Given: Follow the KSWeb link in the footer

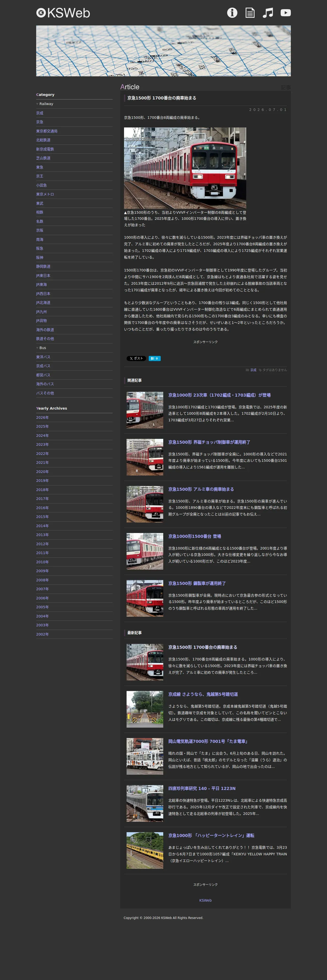Looking at the screenshot, I should click(206, 900).
